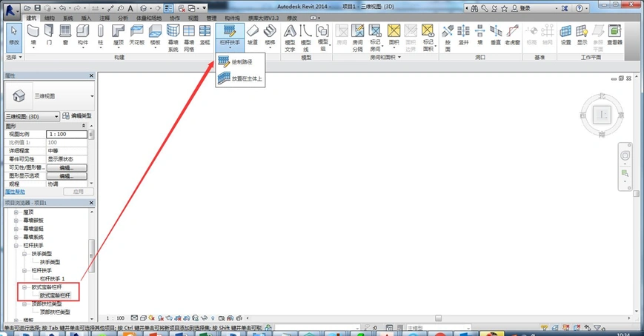Click the ViewCube top face
This screenshot has width=644, height=336.
click(x=602, y=115)
